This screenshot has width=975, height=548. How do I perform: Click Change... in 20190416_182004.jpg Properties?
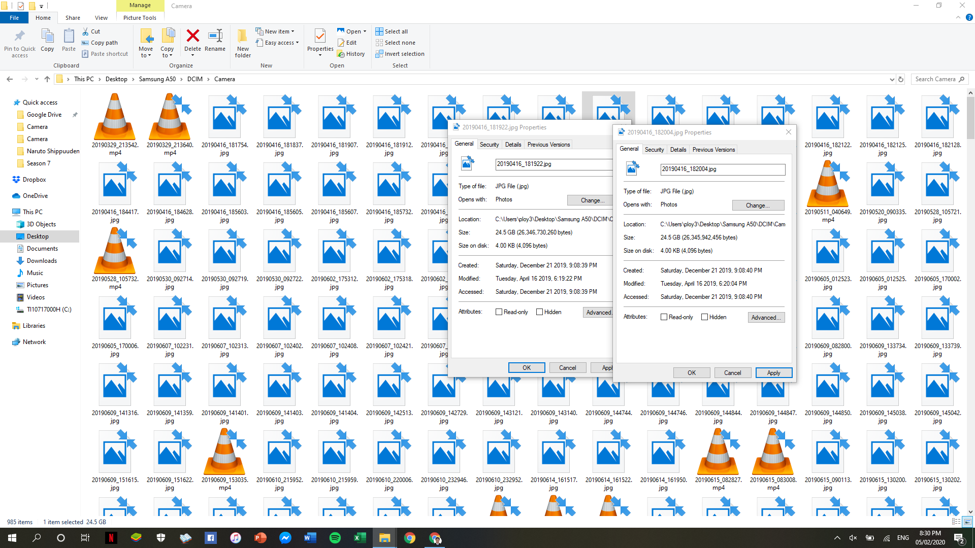pyautogui.click(x=757, y=205)
